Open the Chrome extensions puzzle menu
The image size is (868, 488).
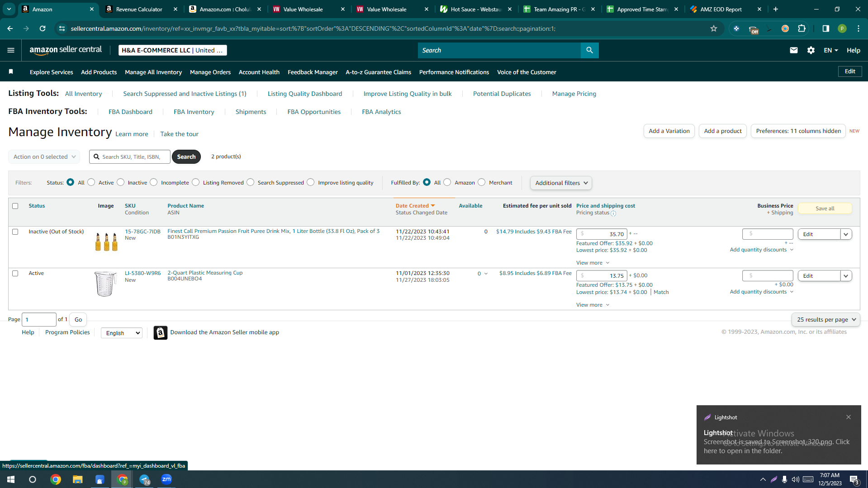[802, 28]
